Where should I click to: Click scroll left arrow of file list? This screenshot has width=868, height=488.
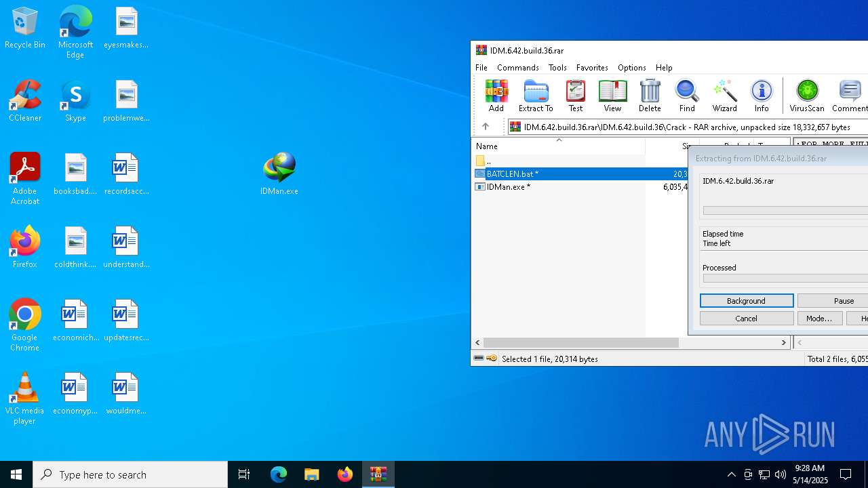(477, 343)
